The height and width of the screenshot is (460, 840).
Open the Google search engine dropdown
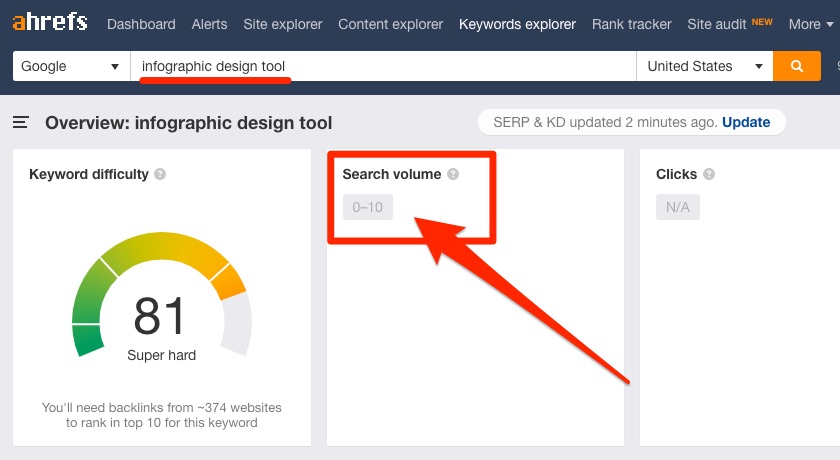point(71,66)
